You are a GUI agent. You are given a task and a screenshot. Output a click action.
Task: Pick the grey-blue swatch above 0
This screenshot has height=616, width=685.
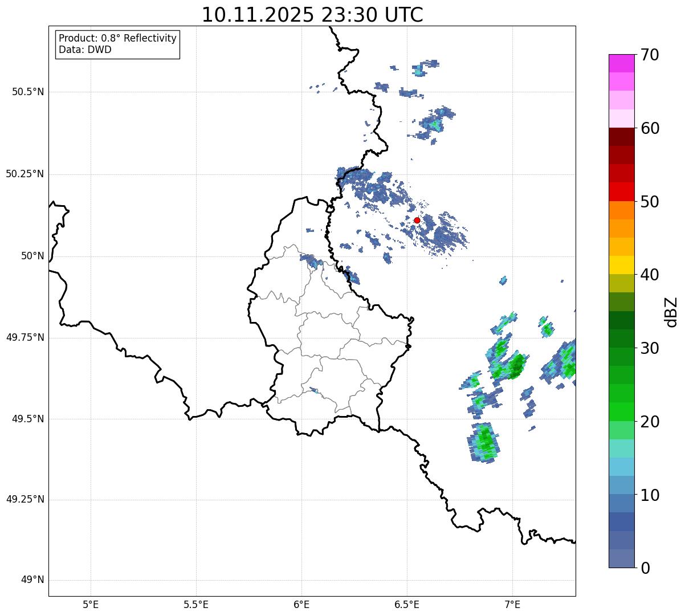pyautogui.click(x=622, y=558)
